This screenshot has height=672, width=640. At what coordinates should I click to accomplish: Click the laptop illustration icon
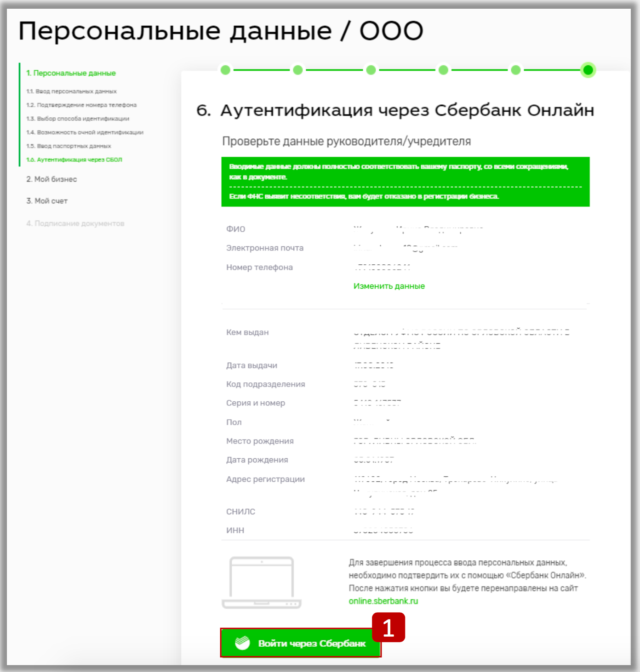pos(262,582)
